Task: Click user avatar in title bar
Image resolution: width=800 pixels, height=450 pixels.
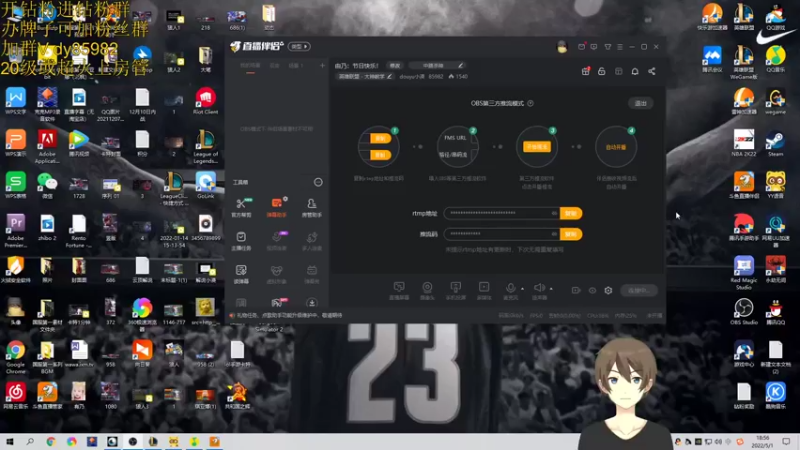Action: (562, 47)
